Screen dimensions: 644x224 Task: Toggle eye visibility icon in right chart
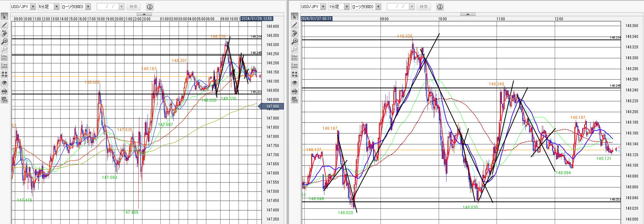pos(295,83)
